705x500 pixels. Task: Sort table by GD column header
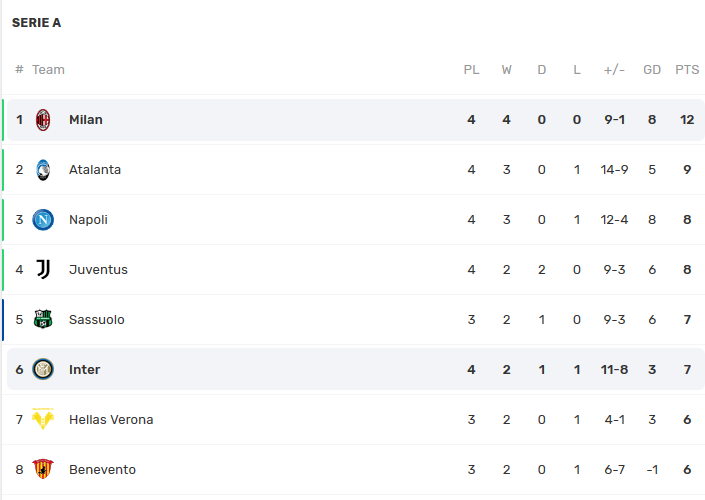(x=652, y=70)
